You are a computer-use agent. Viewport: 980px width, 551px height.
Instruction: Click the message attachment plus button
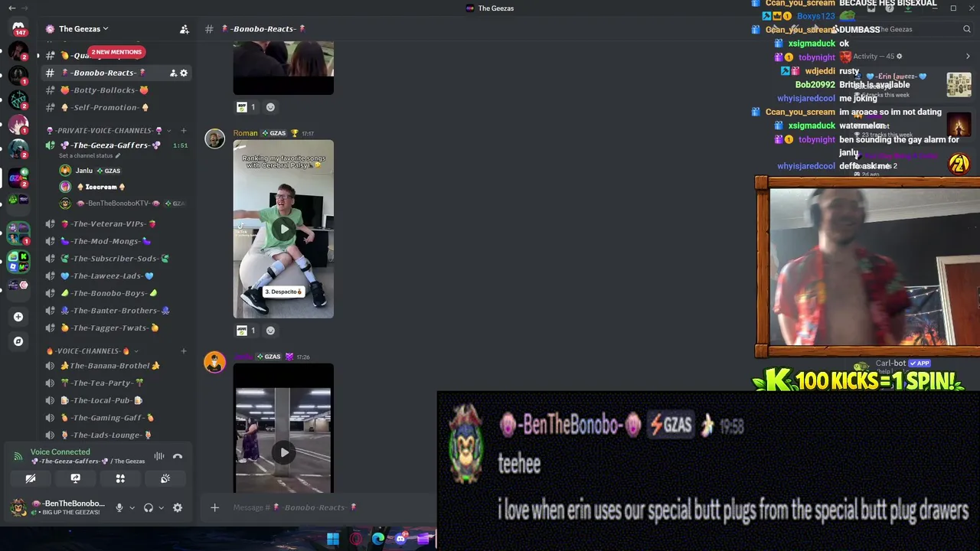click(214, 507)
